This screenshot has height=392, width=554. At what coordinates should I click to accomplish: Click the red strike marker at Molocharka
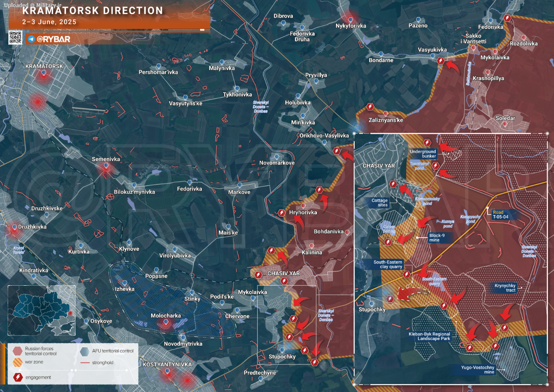[166, 323]
